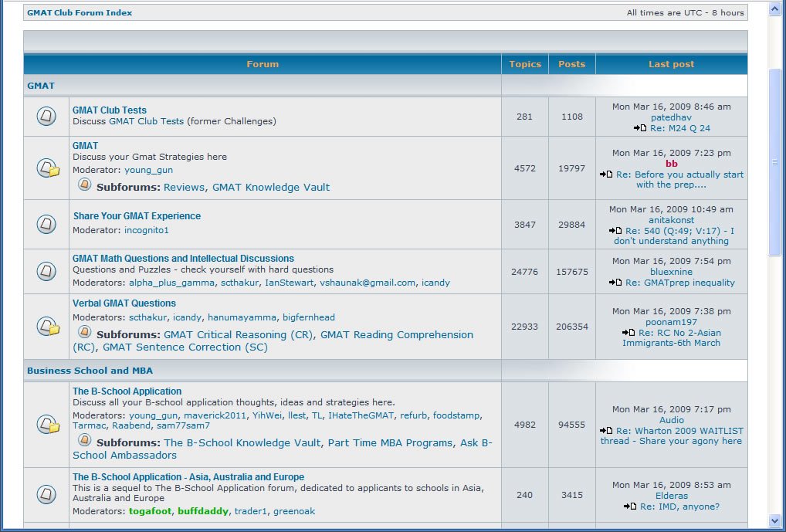The image size is (786, 532).
Task: Open the GMAT Club Tests forum title
Action: [x=110, y=110]
